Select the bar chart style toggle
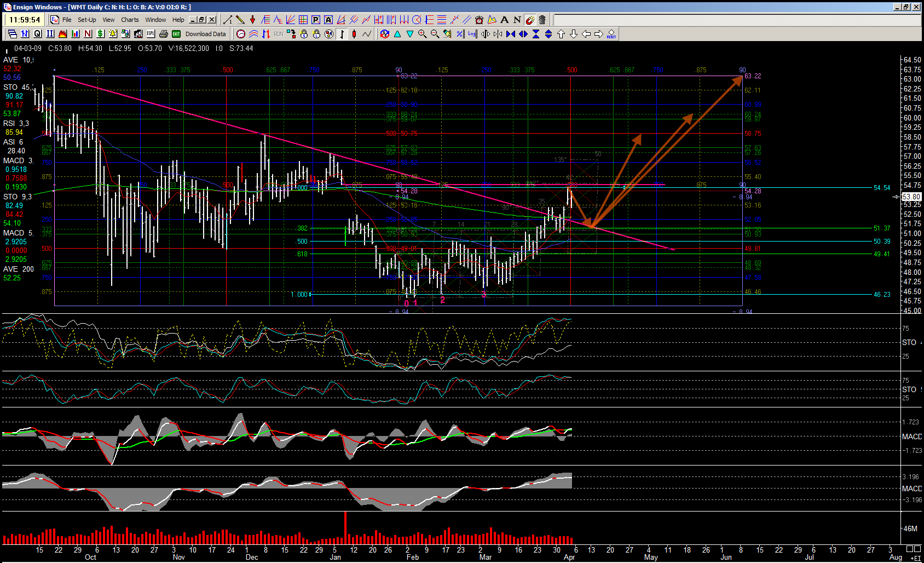The width and height of the screenshot is (924, 563). pyautogui.click(x=342, y=34)
